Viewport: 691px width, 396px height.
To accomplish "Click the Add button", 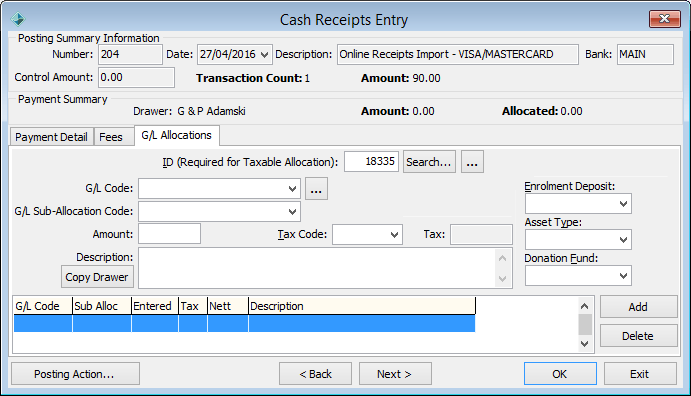I will 638,307.
